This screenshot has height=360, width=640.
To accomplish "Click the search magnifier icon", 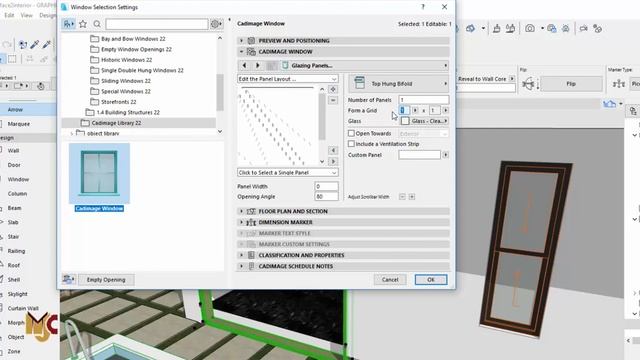I will 97,24.
